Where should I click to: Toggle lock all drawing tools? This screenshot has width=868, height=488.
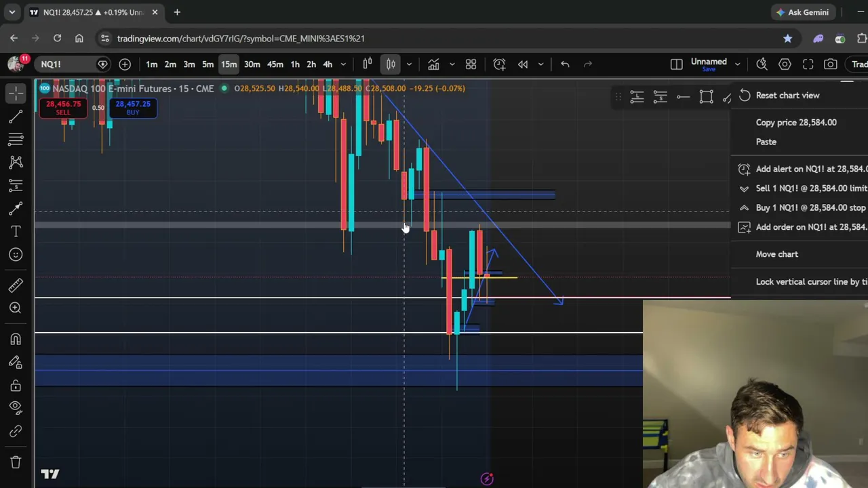coord(16,386)
